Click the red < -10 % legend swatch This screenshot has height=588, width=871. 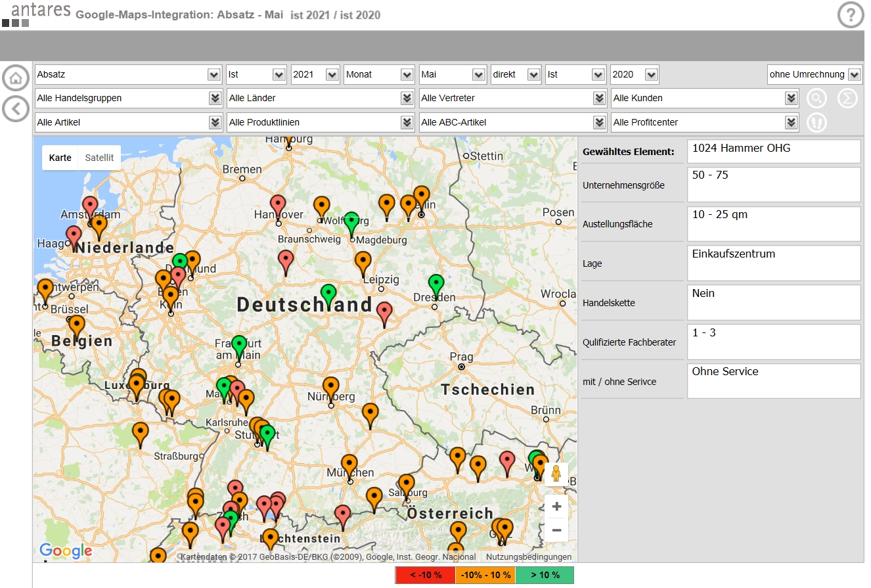(x=425, y=576)
